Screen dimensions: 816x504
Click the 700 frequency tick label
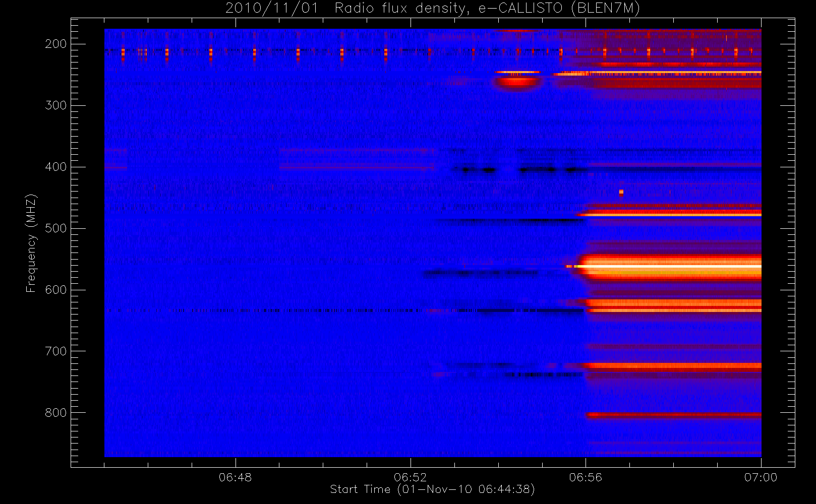pos(55,351)
